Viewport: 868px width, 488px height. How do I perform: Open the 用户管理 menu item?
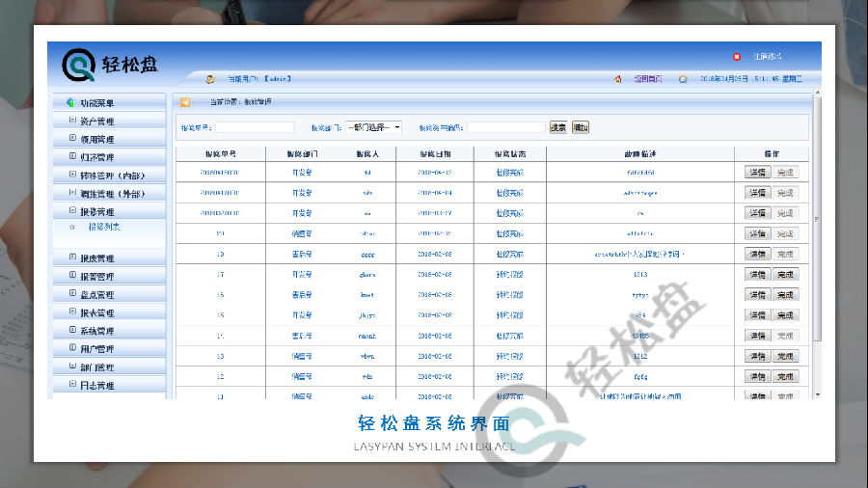tap(110, 348)
